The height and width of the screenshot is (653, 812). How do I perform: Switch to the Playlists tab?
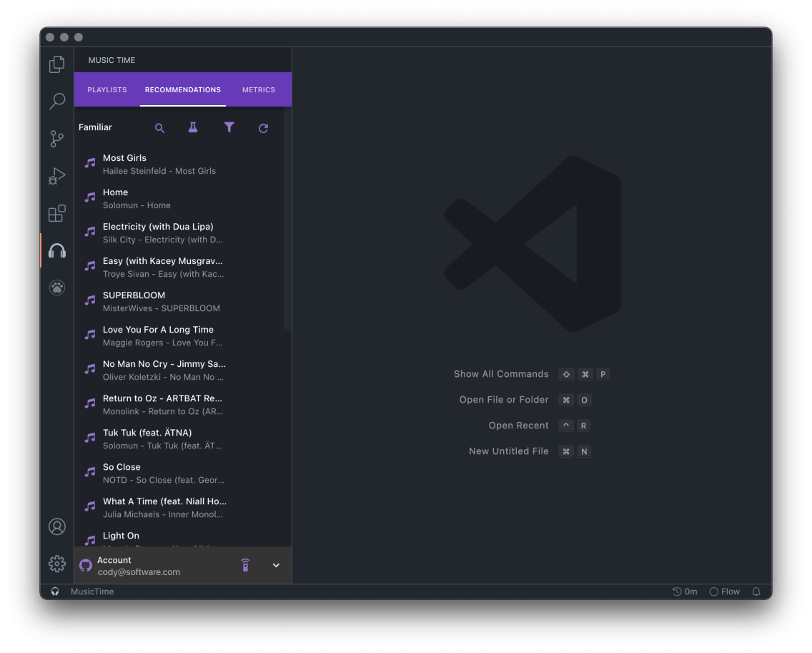point(107,89)
